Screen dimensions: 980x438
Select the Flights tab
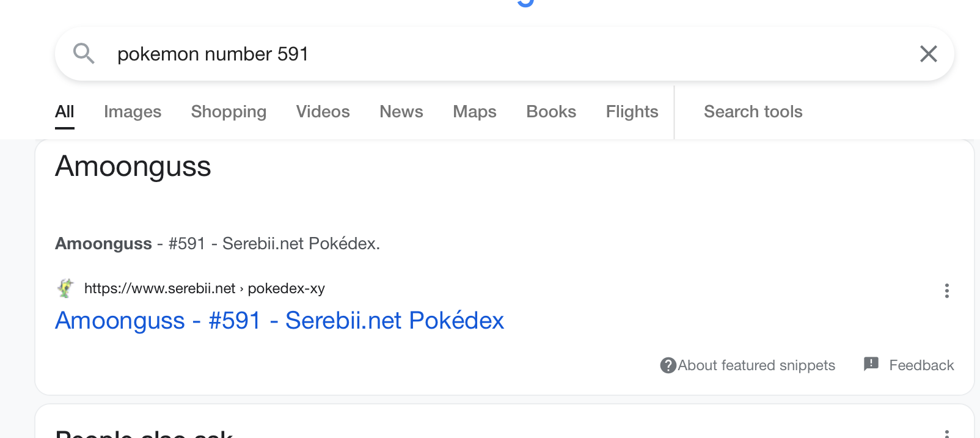[632, 112]
